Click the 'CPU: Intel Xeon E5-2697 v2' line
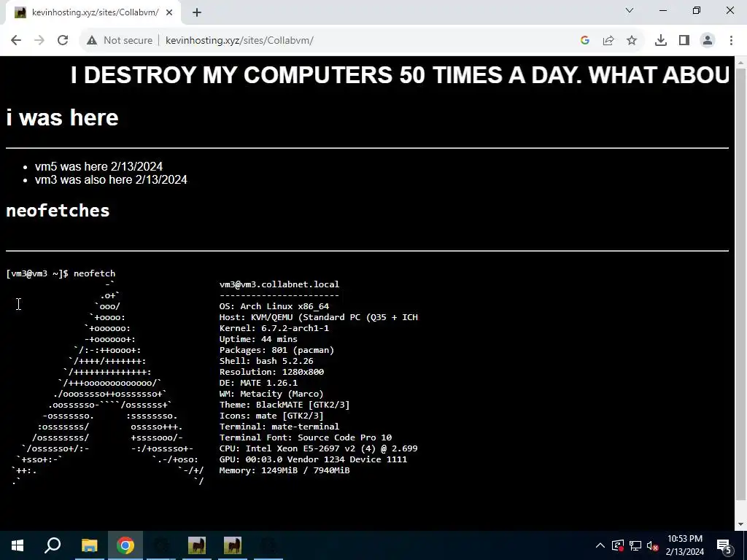747x560 pixels. click(x=318, y=448)
